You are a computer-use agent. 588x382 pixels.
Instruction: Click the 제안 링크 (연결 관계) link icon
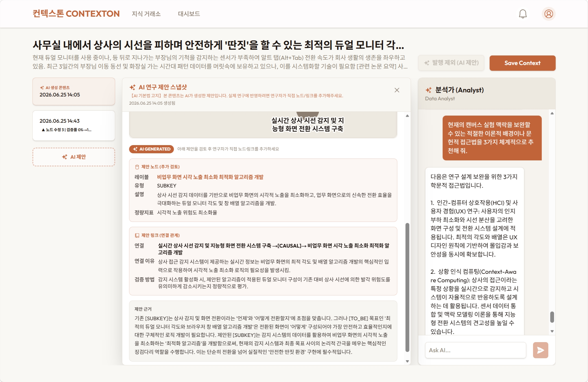click(x=137, y=236)
